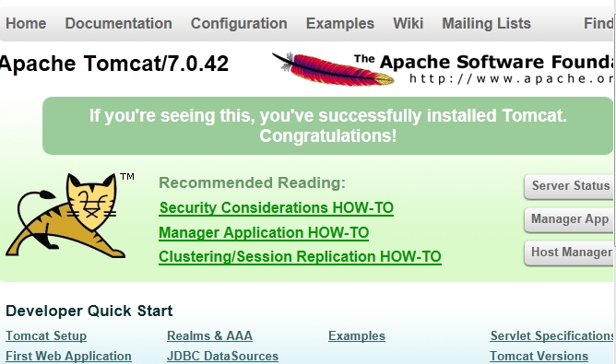Go to JDBC DataSources link
This screenshot has height=364, width=616.
pyautogui.click(x=222, y=356)
